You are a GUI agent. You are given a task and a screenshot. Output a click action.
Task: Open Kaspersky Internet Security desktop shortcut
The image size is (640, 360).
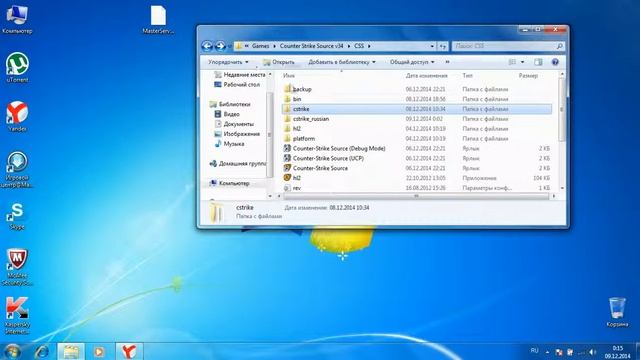point(17,316)
